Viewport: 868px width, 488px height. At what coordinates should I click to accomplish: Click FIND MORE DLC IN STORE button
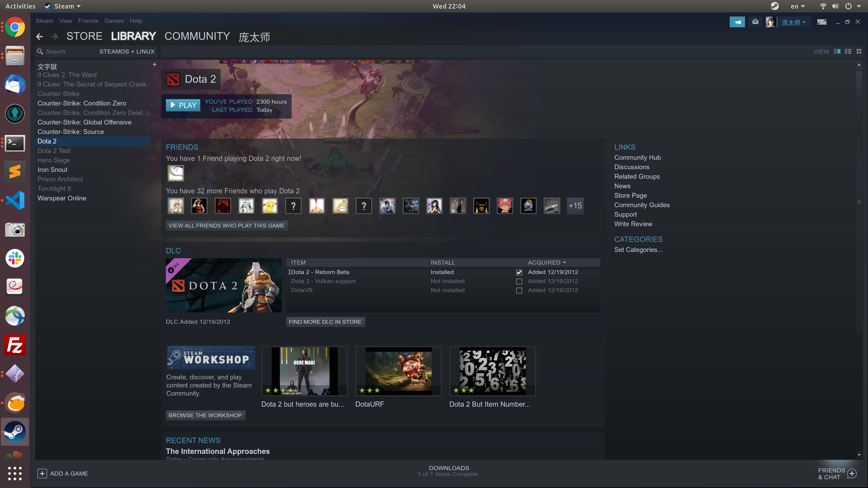click(325, 321)
